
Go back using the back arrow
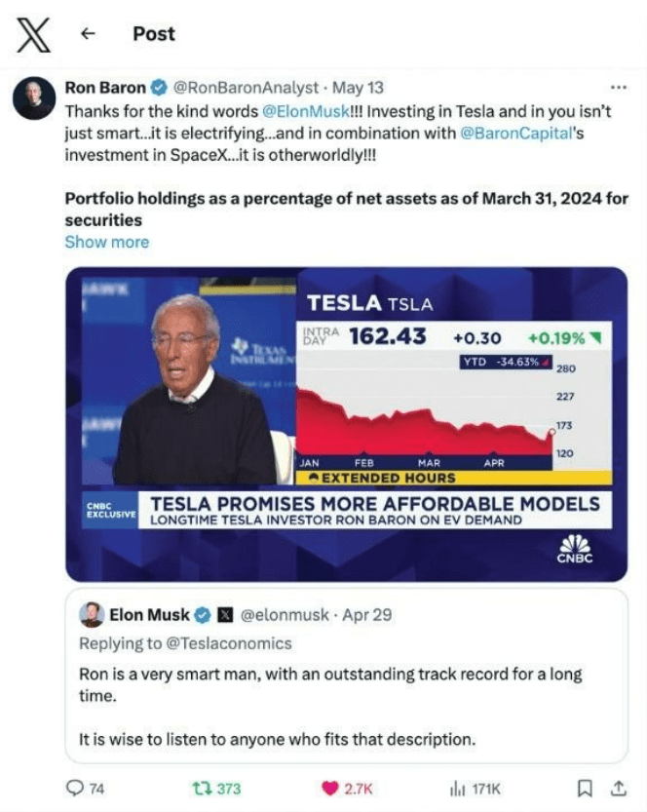(x=88, y=34)
